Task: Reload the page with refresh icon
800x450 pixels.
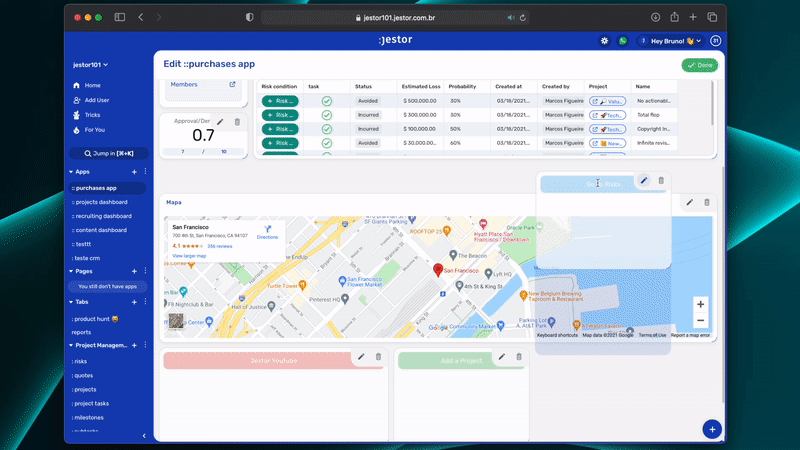Action: click(x=522, y=18)
